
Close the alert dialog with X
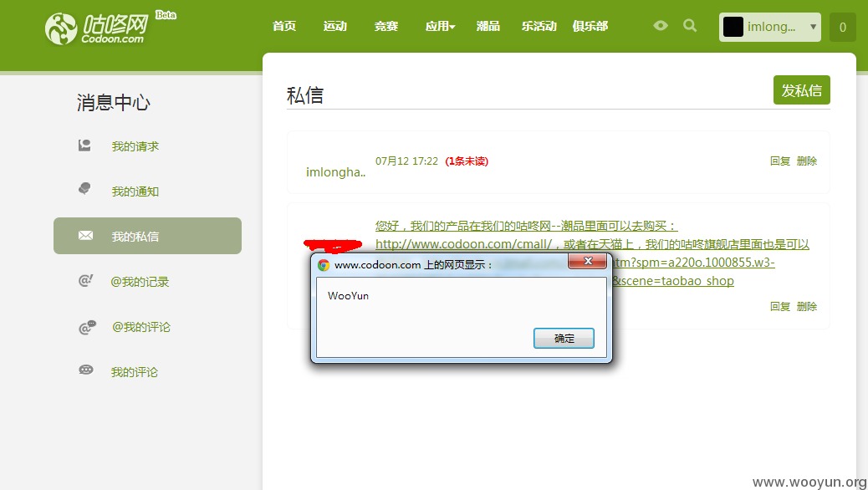coord(587,262)
